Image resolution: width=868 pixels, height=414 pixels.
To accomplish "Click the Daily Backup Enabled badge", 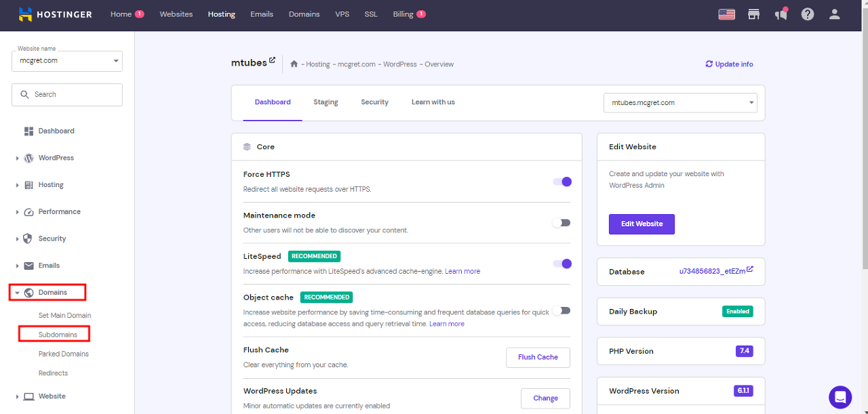I will (x=738, y=312).
